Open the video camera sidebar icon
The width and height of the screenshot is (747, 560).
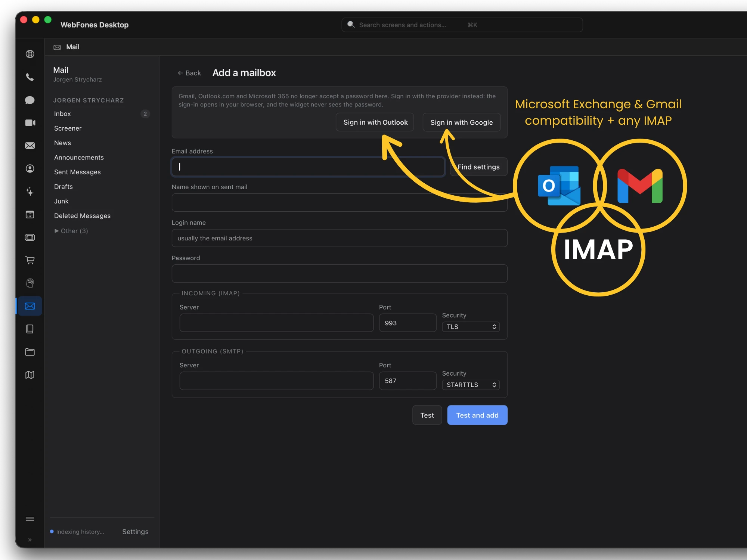click(x=30, y=123)
